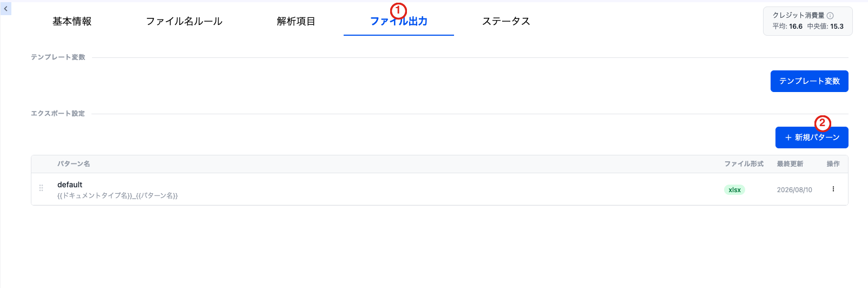Switch to the ファイル名ルール tab
Screen dimensions: 868x288
[x=184, y=21]
